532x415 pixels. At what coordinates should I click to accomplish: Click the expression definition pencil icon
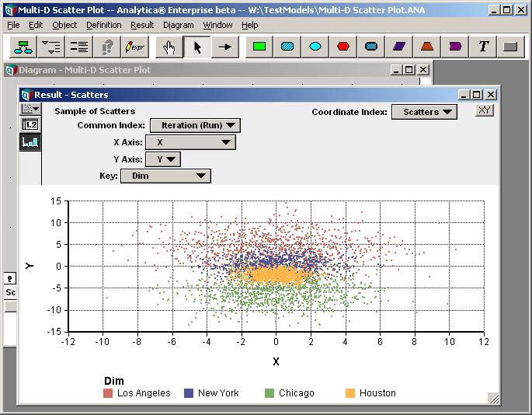[x=134, y=47]
